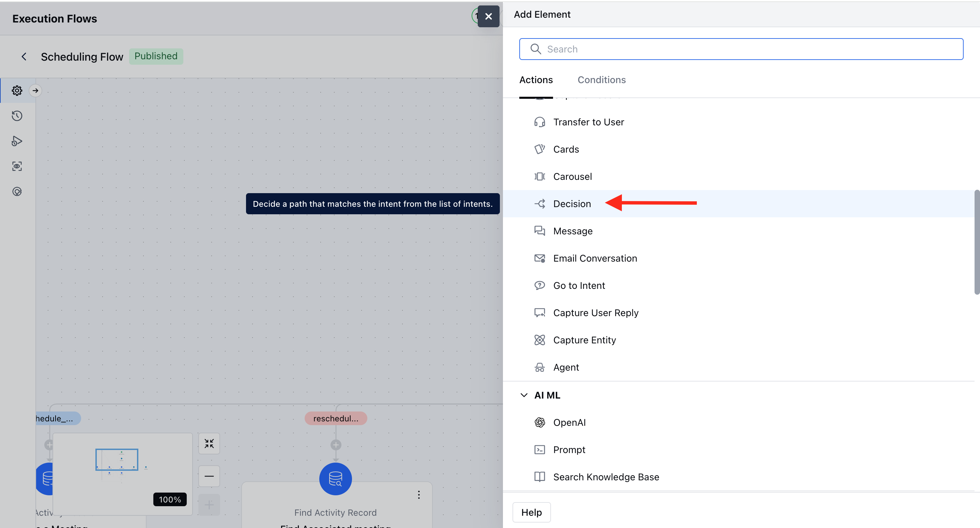Click the settings gear icon in left sidebar
The width and height of the screenshot is (980, 528).
17,91
